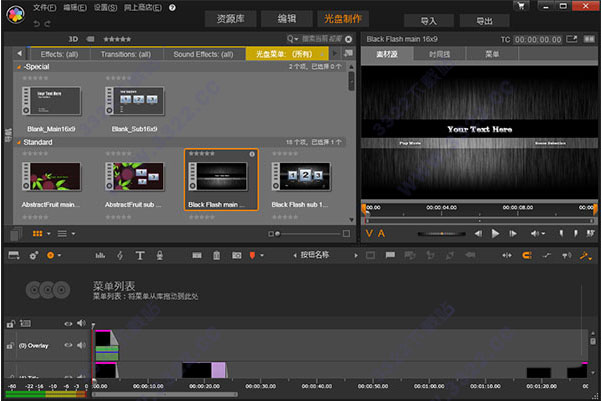Mute all tracks with the master speaker
Screen dimensions: 601x401
(x=81, y=324)
